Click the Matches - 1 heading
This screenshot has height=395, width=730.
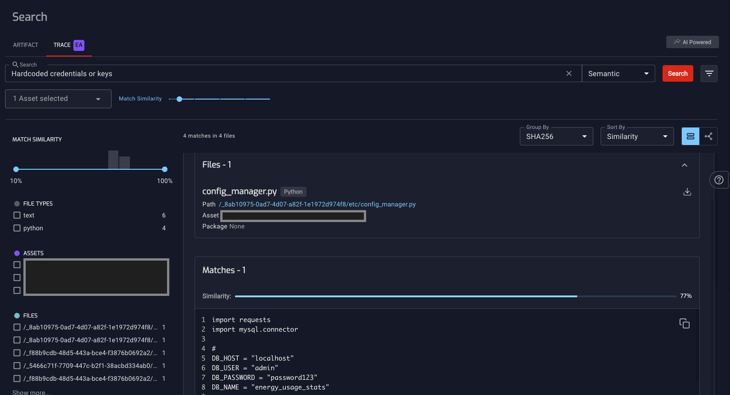(224, 270)
